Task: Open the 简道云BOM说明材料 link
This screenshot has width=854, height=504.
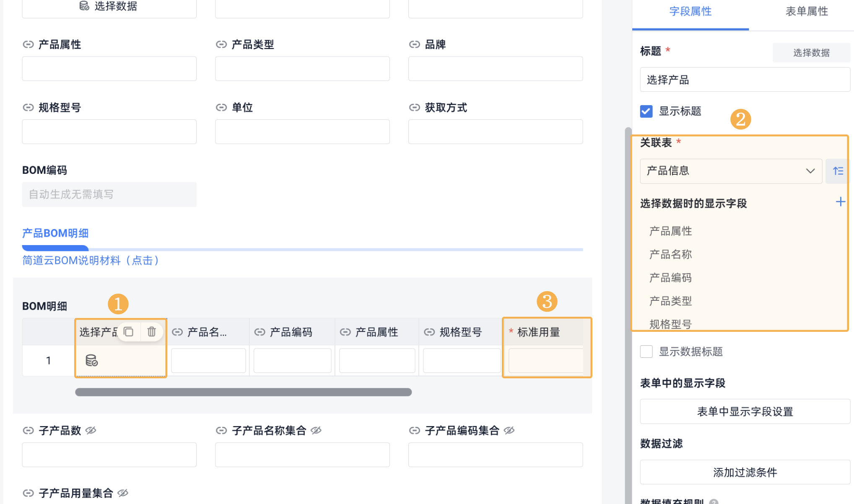Action: pos(91,261)
